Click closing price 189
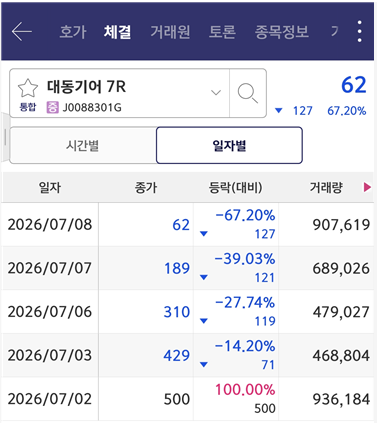 click(x=177, y=268)
